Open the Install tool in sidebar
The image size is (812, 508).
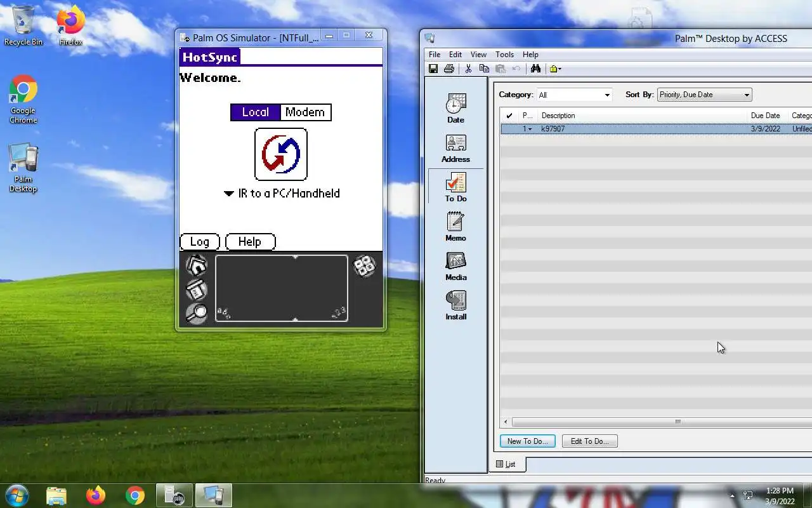(455, 305)
